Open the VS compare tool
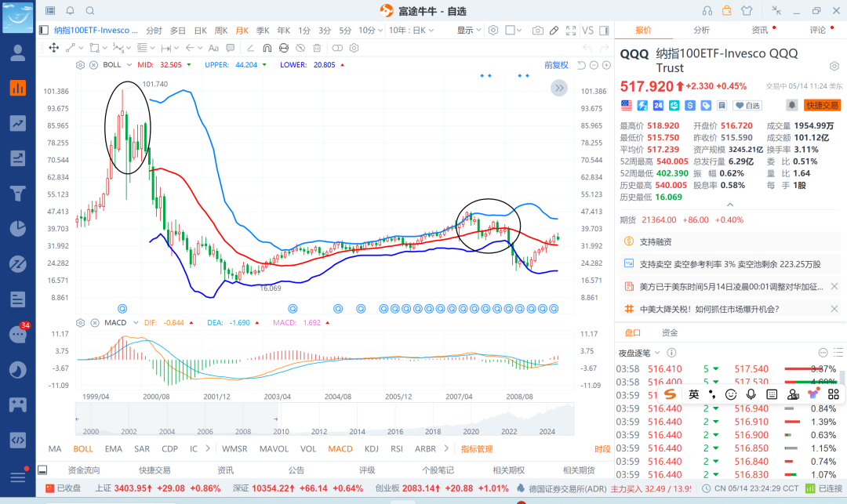The height and width of the screenshot is (504, 847). [587, 31]
